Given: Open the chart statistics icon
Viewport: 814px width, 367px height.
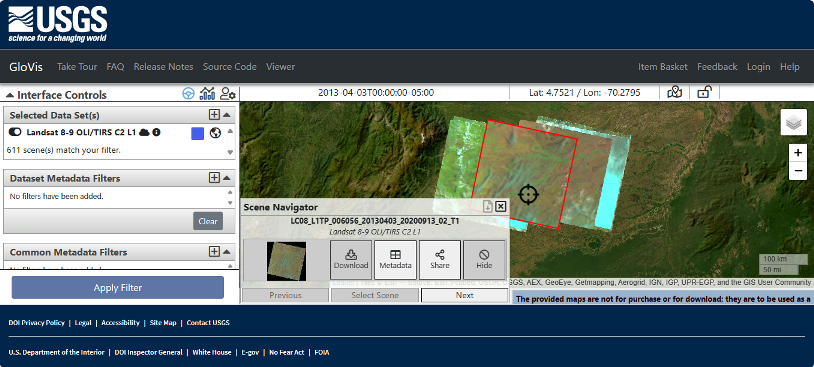Looking at the screenshot, I should click(x=207, y=93).
